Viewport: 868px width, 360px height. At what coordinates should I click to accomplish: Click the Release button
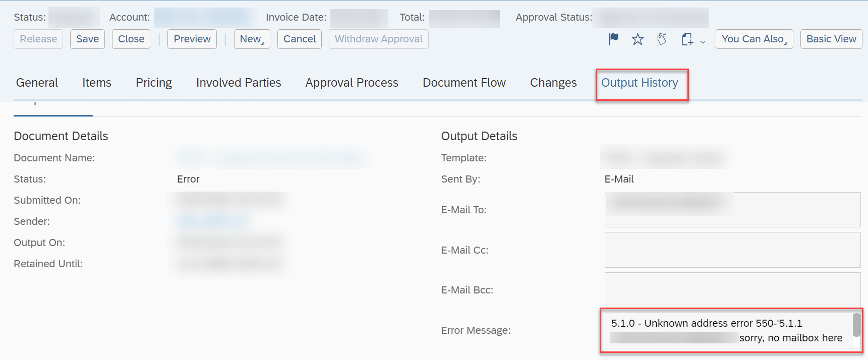[x=38, y=39]
